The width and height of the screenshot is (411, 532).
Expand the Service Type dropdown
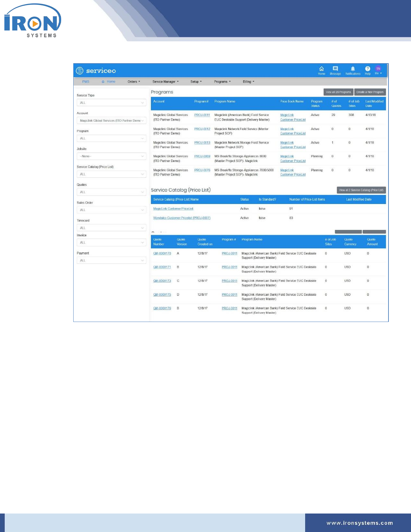(x=112, y=103)
